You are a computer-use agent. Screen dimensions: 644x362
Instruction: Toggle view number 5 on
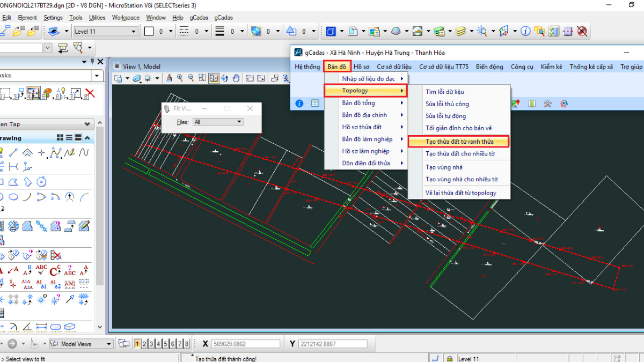point(166,344)
